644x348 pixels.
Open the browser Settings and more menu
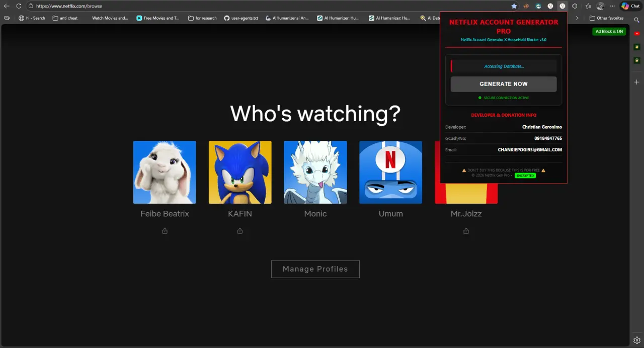[612, 6]
